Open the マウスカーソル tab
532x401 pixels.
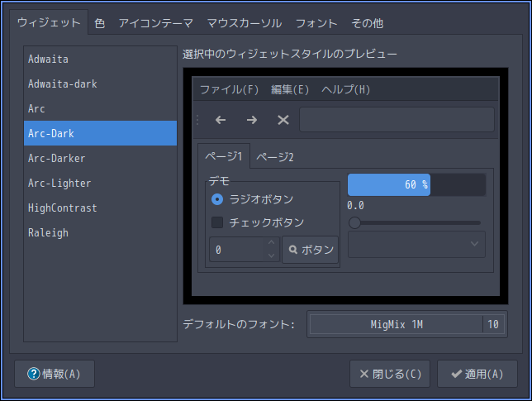click(245, 23)
